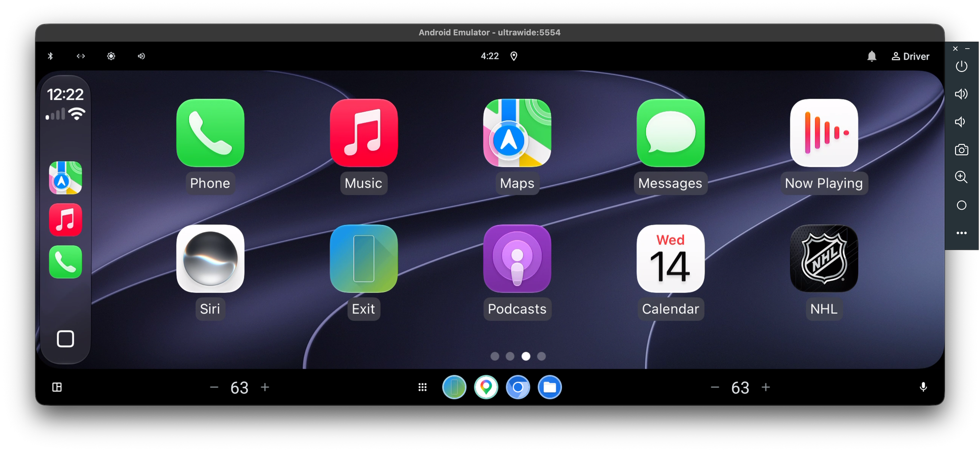Image resolution: width=980 pixels, height=452 pixels.
Task: Increase passenger-side temperature with plus
Action: [766, 387]
